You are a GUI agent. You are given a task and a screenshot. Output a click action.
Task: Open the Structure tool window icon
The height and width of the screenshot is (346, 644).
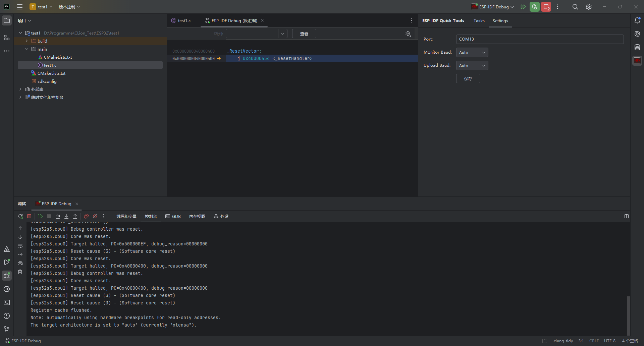(7, 38)
